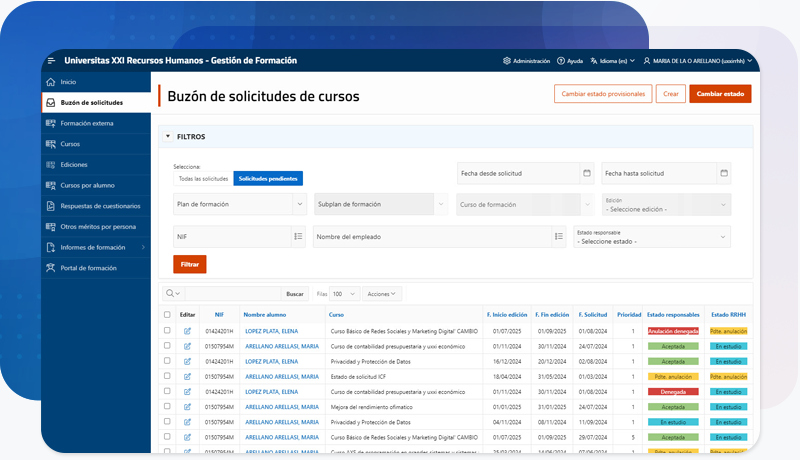The height and width of the screenshot is (460, 800).
Task: Expand the Plan de formación dropdown
Action: (300, 204)
